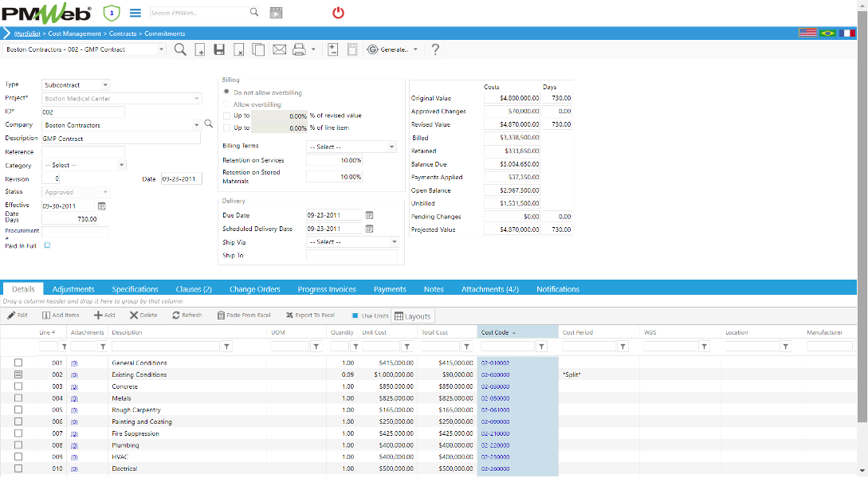Click the help question mark icon

435,49
